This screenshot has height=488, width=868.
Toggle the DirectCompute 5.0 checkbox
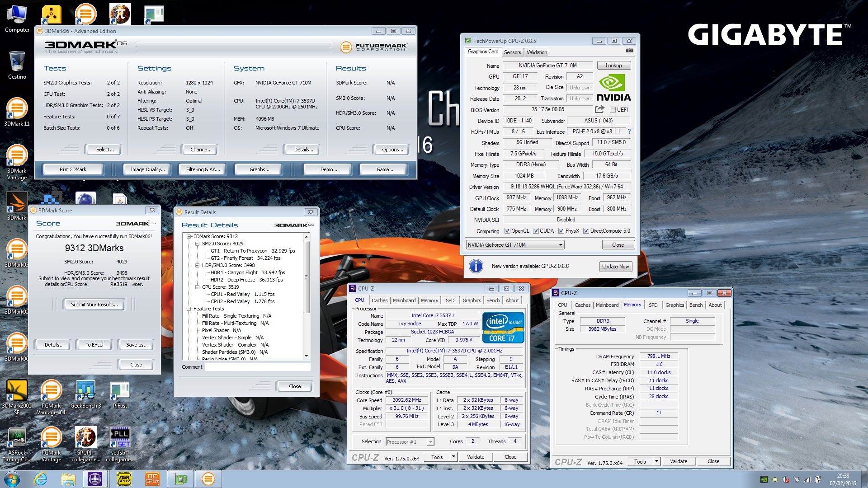pyautogui.click(x=586, y=231)
